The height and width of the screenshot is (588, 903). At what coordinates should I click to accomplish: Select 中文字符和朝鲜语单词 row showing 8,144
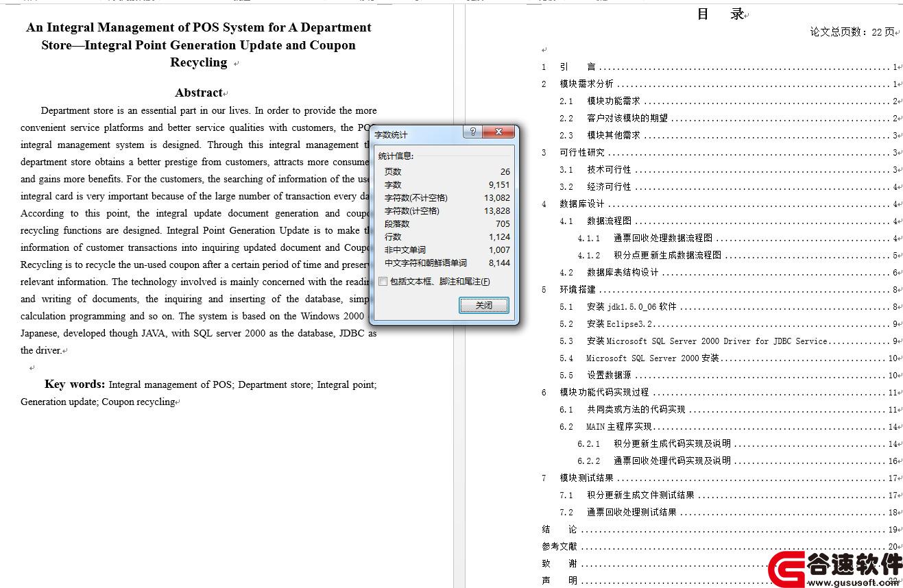click(x=447, y=263)
